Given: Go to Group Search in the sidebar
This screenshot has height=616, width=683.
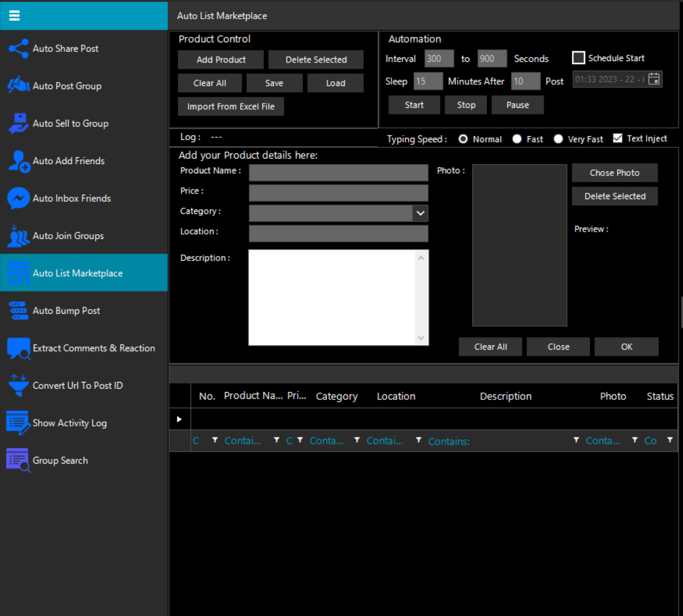Looking at the screenshot, I should pos(84,461).
